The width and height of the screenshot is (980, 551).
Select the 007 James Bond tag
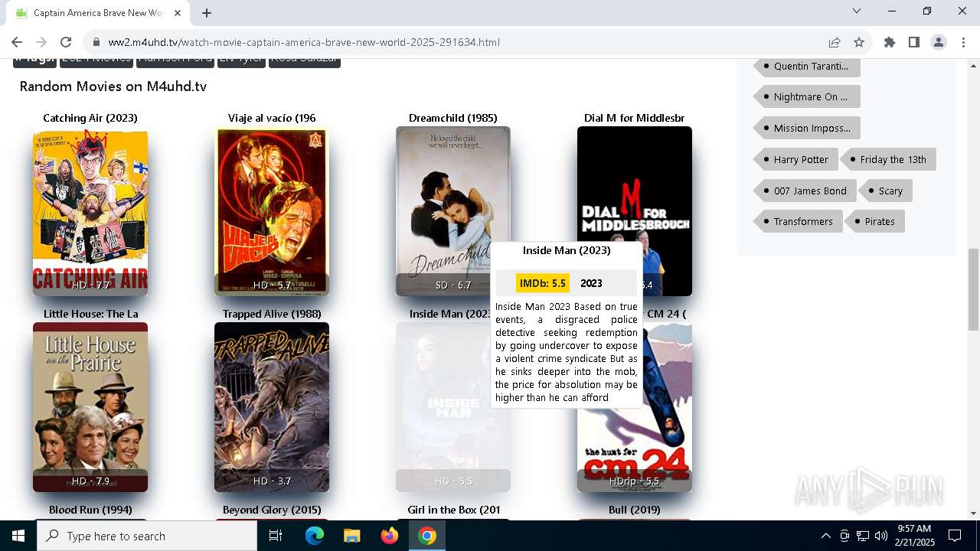pyautogui.click(x=805, y=191)
